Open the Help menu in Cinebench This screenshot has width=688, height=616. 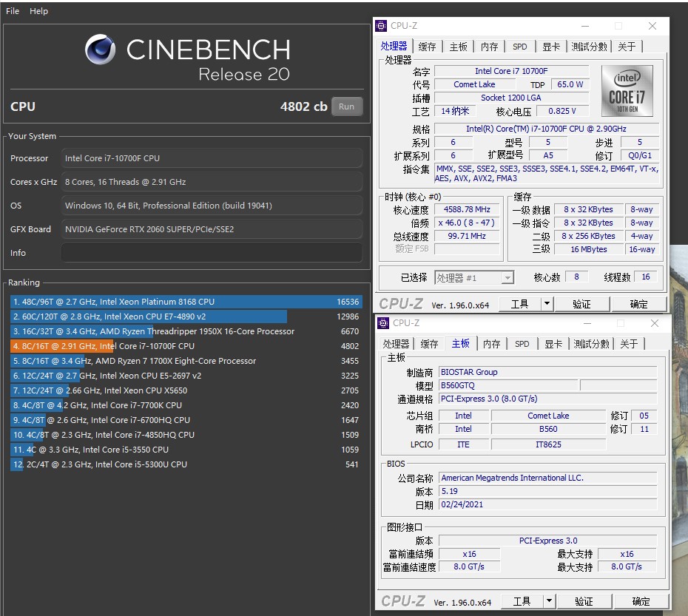pyautogui.click(x=38, y=11)
